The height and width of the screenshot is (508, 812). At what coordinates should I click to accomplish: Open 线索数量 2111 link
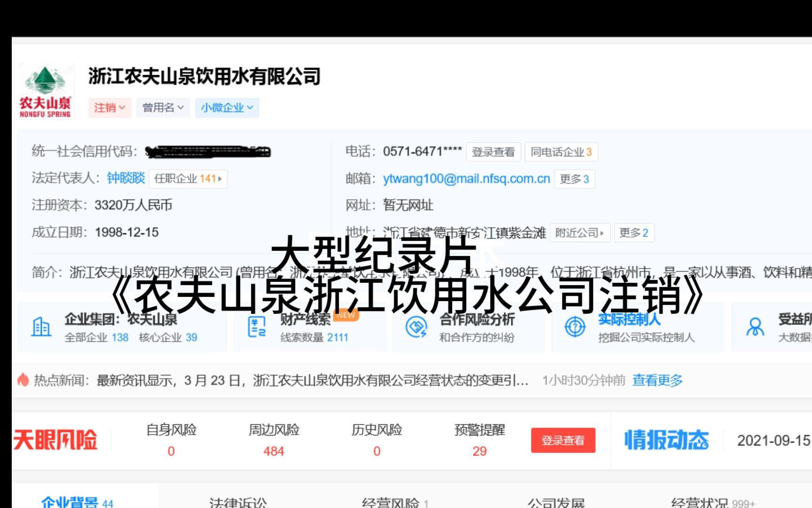tap(314, 337)
